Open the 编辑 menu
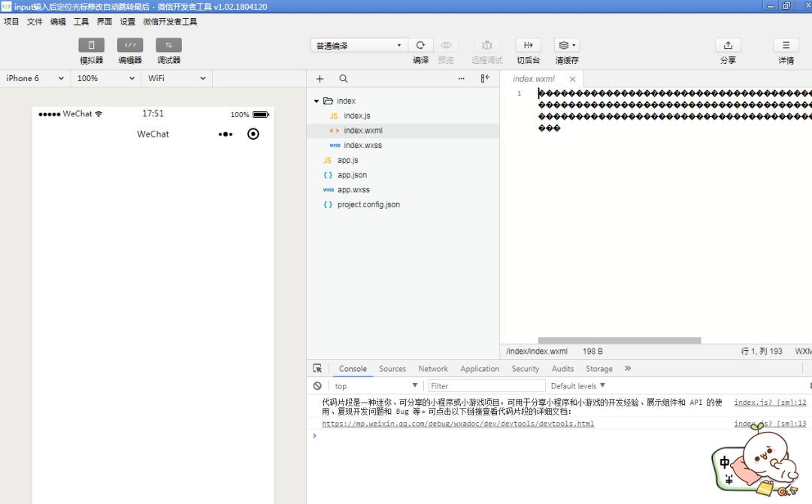The image size is (812, 504). pos(58,21)
